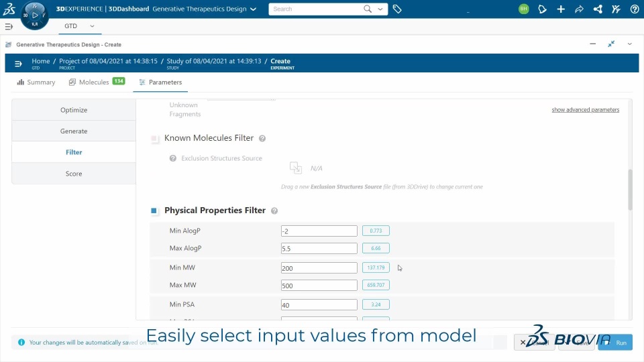
Task: Toggle the breadcrumb navigation menu icon
Action: coord(18,64)
